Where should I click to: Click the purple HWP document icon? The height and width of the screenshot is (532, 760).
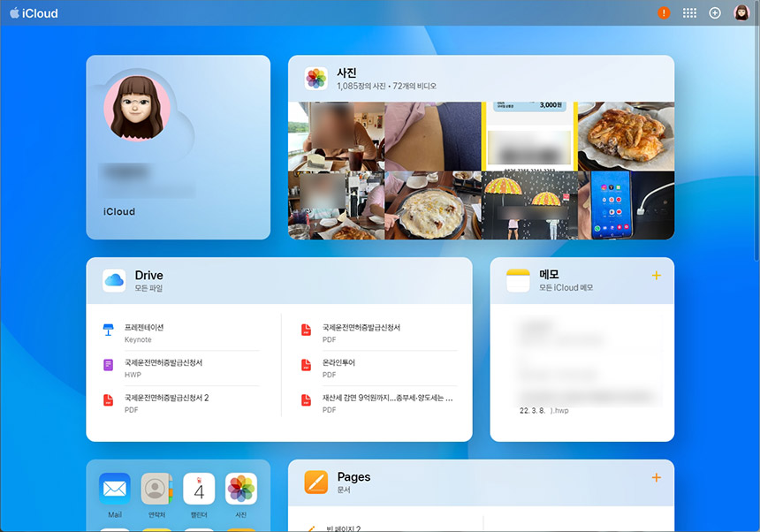pos(109,365)
